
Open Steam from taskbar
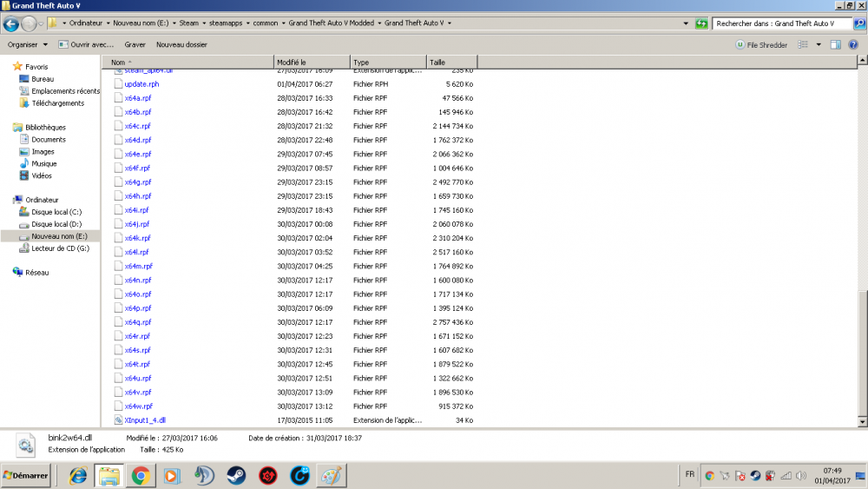pos(236,476)
